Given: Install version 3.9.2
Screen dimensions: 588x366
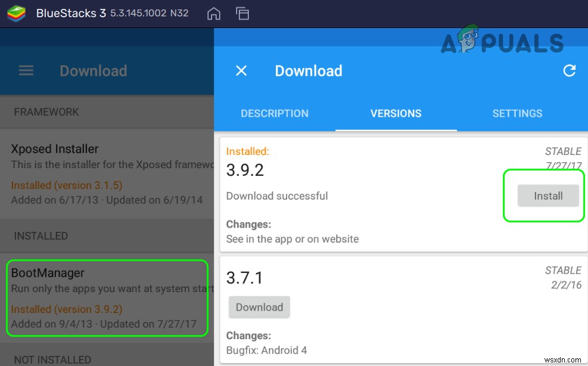Looking at the screenshot, I should click(547, 196).
